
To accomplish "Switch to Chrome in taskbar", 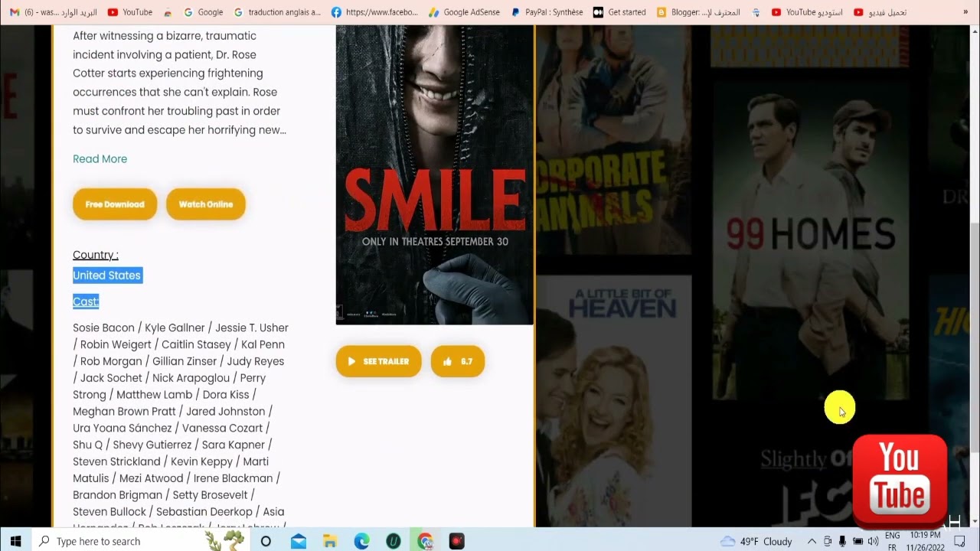I will coord(425,541).
